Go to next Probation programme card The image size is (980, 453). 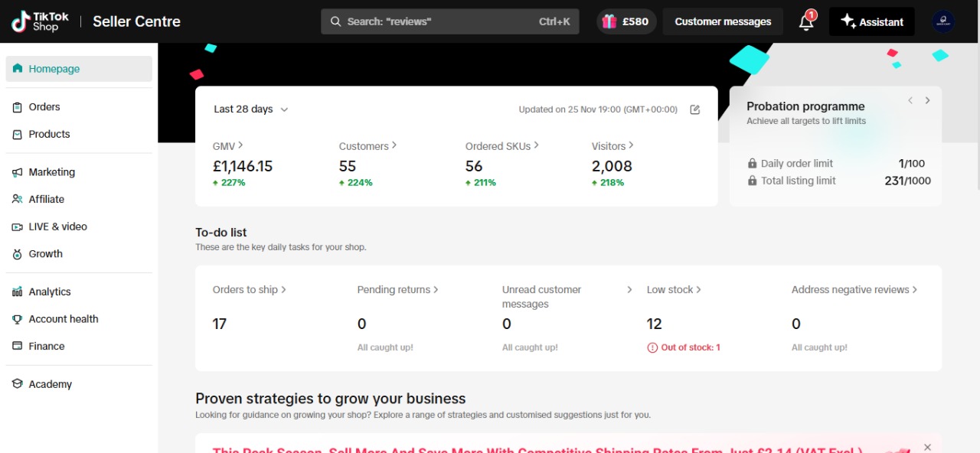(x=927, y=100)
